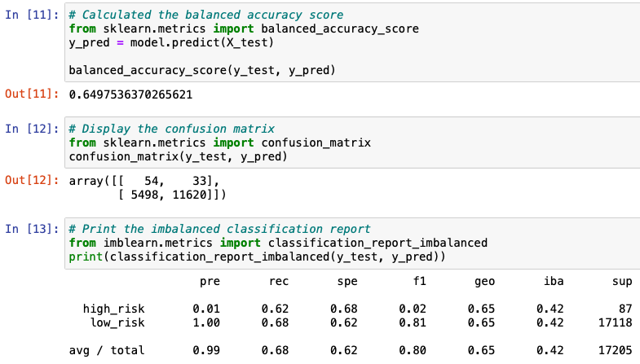Click 'confusion_matrix(y_test, y_pred)' line

tap(178, 156)
